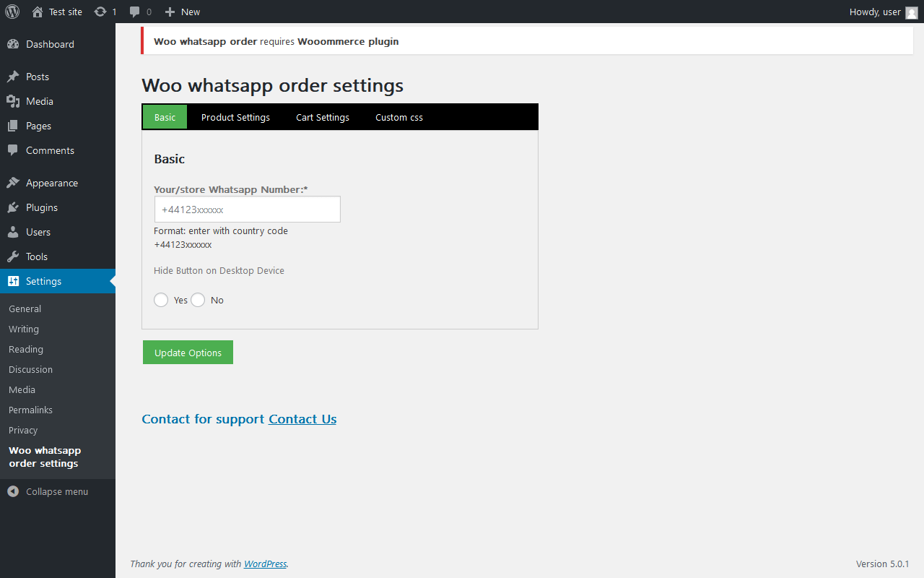Click the plus icon beside New

(170, 12)
